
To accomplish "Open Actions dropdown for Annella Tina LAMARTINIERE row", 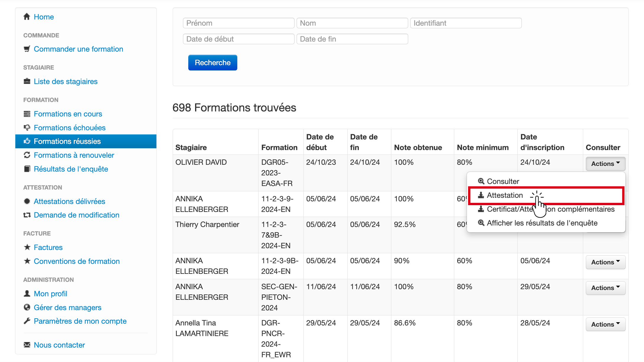I will click(x=605, y=324).
